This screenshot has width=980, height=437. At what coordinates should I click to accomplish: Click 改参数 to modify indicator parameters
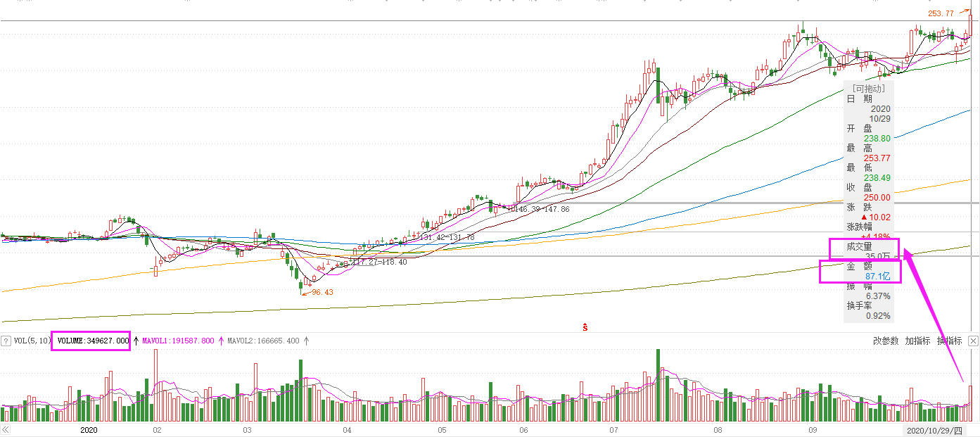886,341
